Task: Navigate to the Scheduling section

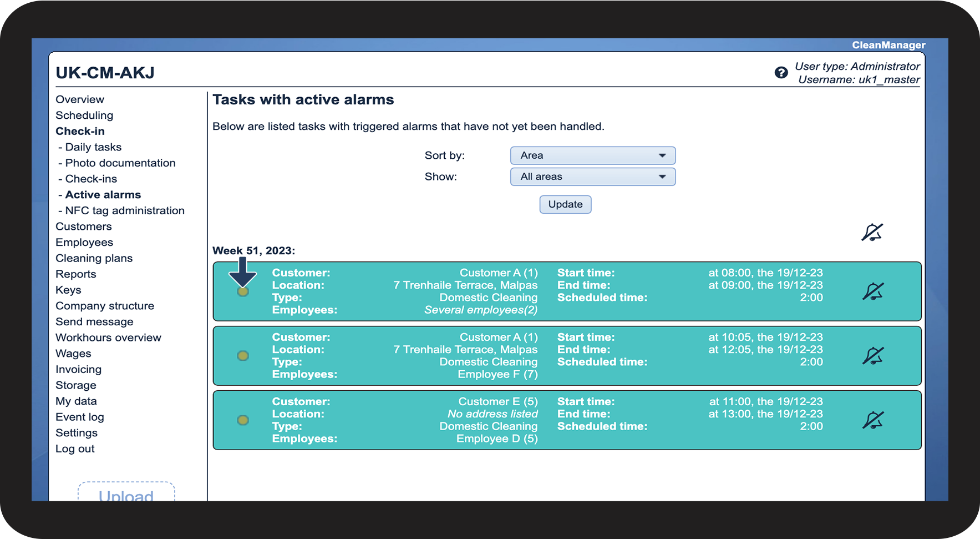Action: (84, 115)
